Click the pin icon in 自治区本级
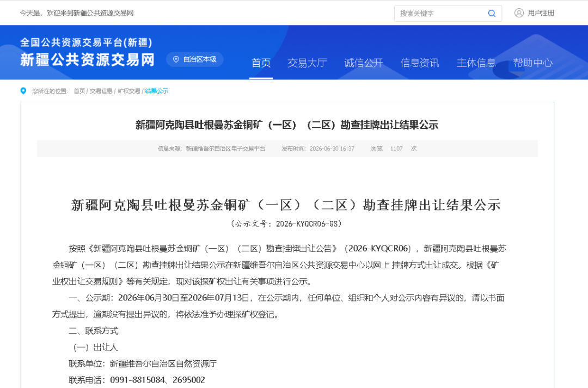Screen dimensions: 588x388 pos(176,59)
